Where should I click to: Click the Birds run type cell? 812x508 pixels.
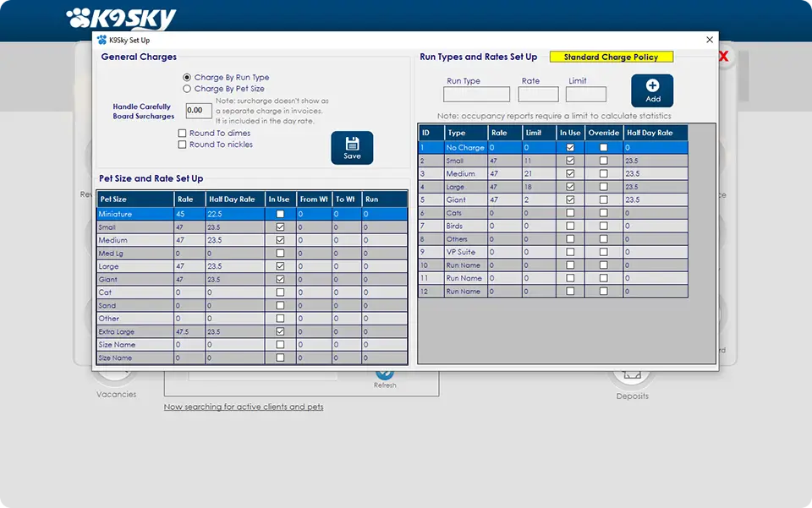tap(465, 226)
